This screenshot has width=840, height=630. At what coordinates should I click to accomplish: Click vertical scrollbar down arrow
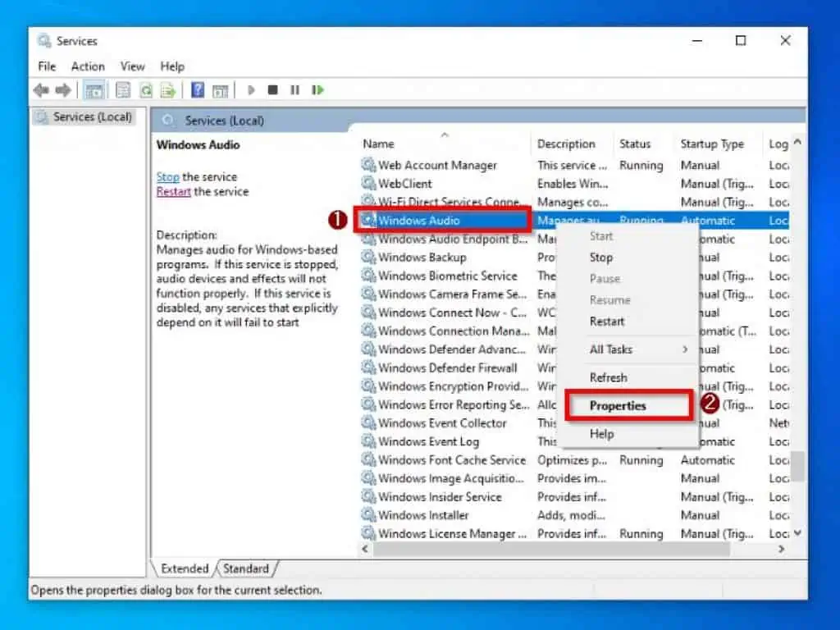[x=797, y=532]
